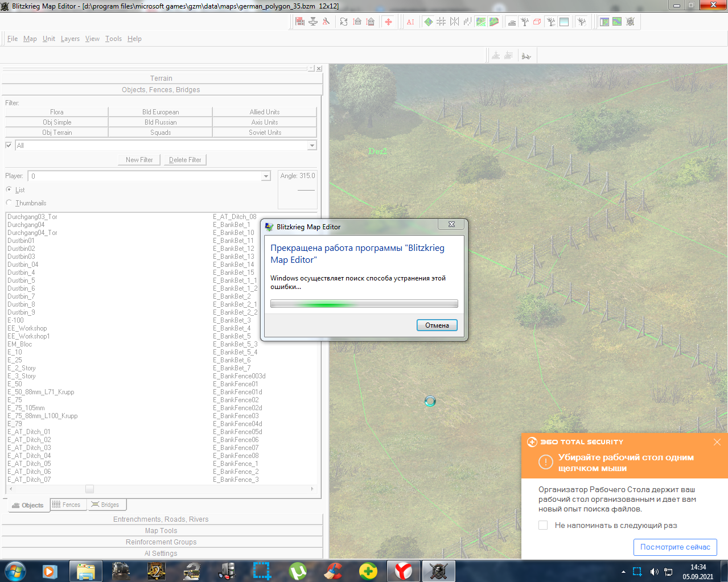Launch uTorrent from the taskbar

[x=298, y=571]
